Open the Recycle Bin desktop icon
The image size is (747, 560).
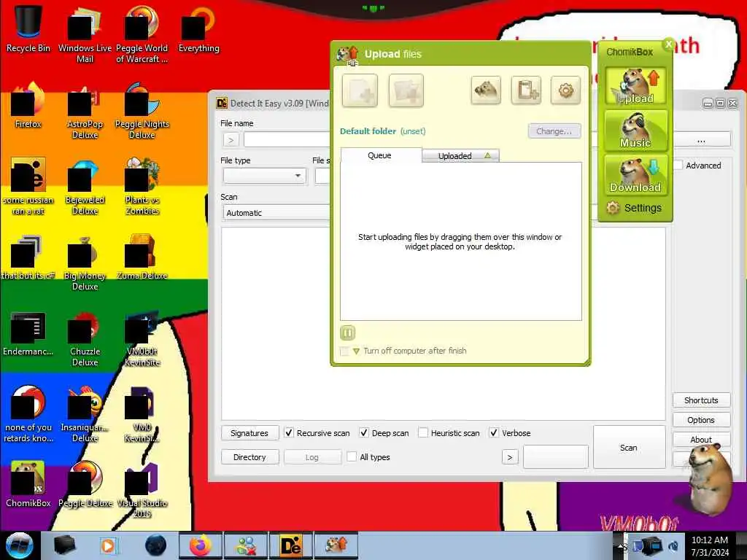(28, 28)
